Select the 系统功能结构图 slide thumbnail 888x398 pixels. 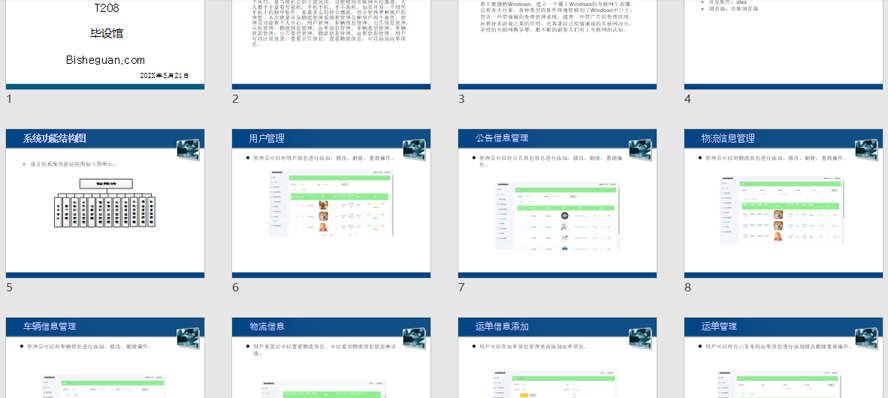pos(105,203)
